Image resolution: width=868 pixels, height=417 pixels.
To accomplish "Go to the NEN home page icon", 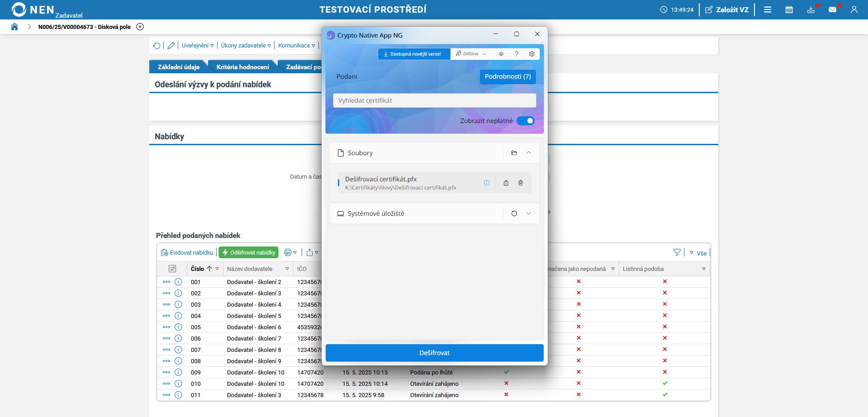I will (x=14, y=27).
